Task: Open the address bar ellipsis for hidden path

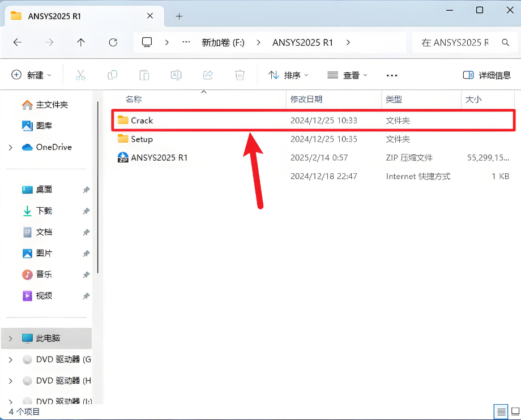Action: (x=186, y=42)
